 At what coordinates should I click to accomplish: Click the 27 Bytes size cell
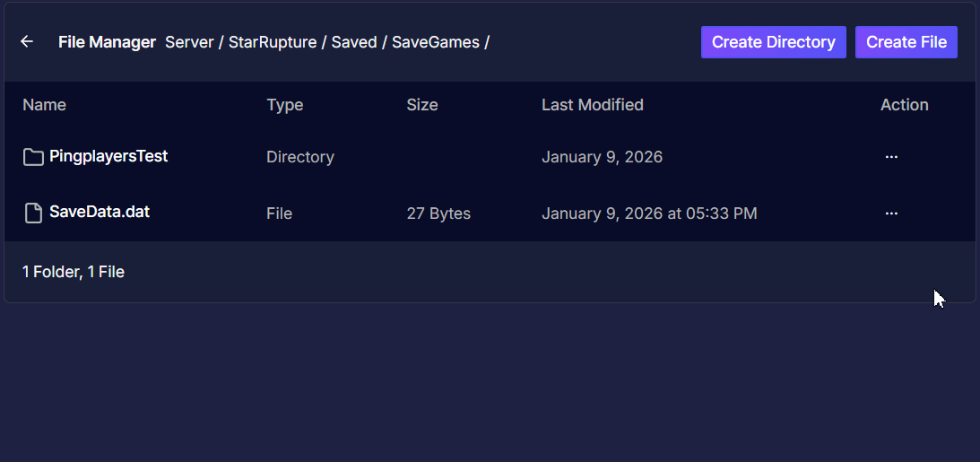[x=438, y=214]
